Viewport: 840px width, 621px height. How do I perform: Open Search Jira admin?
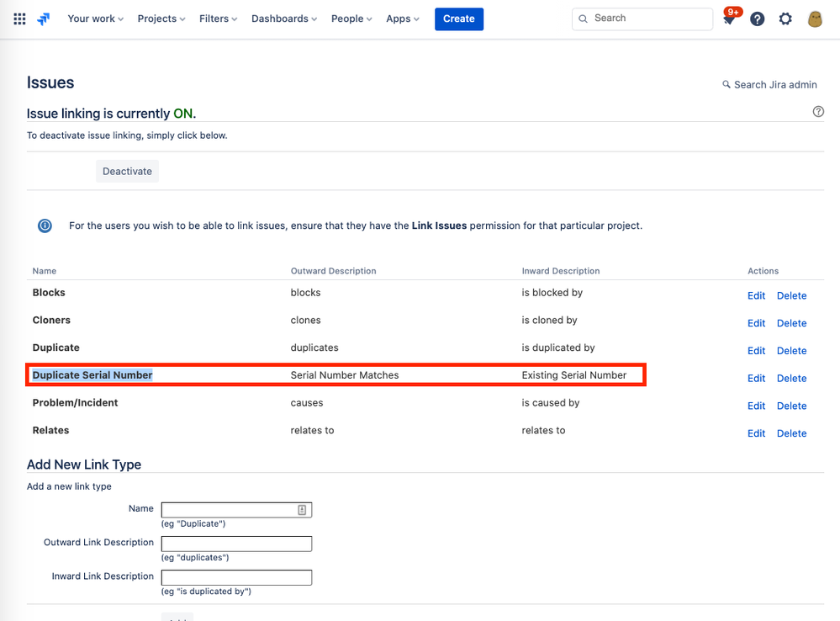[769, 85]
